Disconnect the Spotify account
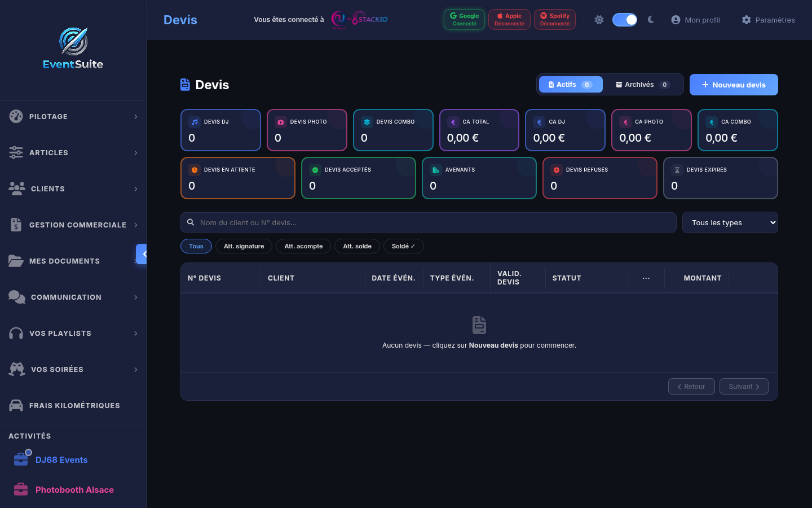812x508 pixels. (x=554, y=19)
